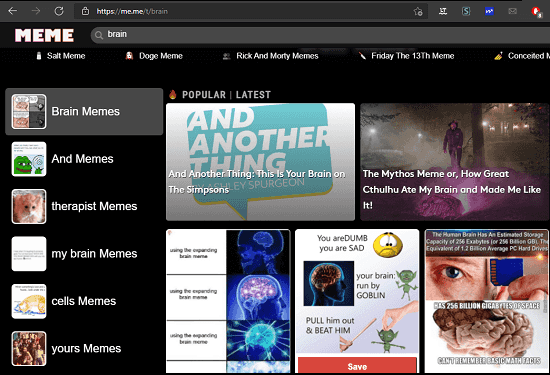Click the browser back arrow
550x375 pixels.
13,11
